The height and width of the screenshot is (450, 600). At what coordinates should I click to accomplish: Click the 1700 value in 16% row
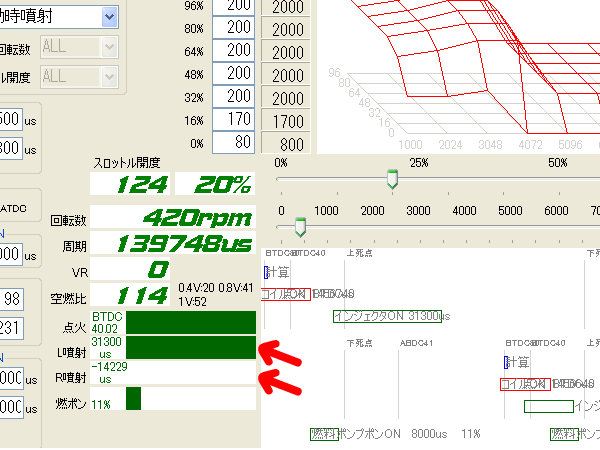[x=286, y=121]
